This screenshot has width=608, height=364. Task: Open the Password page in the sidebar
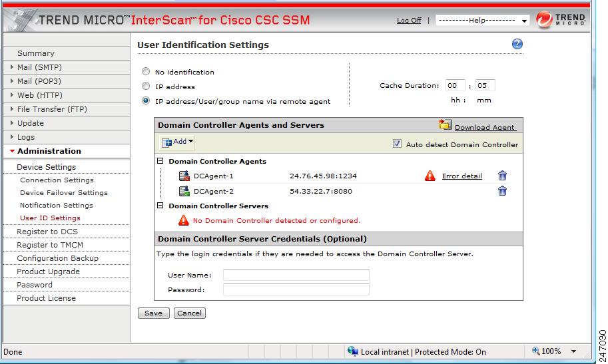point(35,285)
